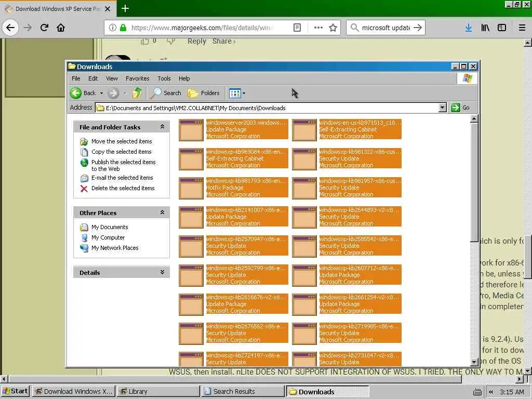Select the windowsxp-kb969084-x86 file icon

tap(191, 159)
